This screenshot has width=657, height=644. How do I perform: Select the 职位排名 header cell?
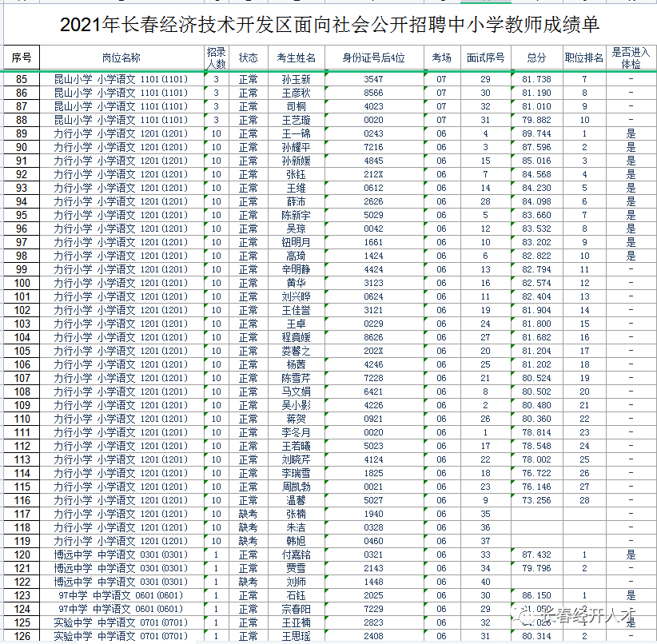(584, 58)
